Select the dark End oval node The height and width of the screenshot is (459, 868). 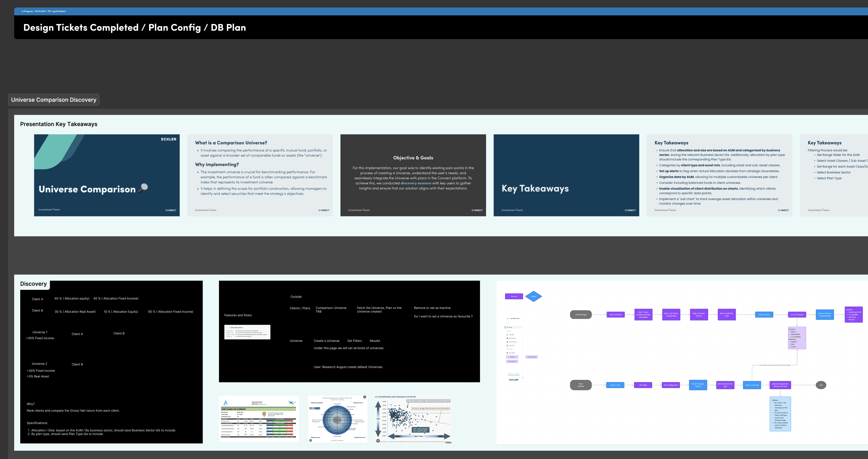(x=821, y=385)
